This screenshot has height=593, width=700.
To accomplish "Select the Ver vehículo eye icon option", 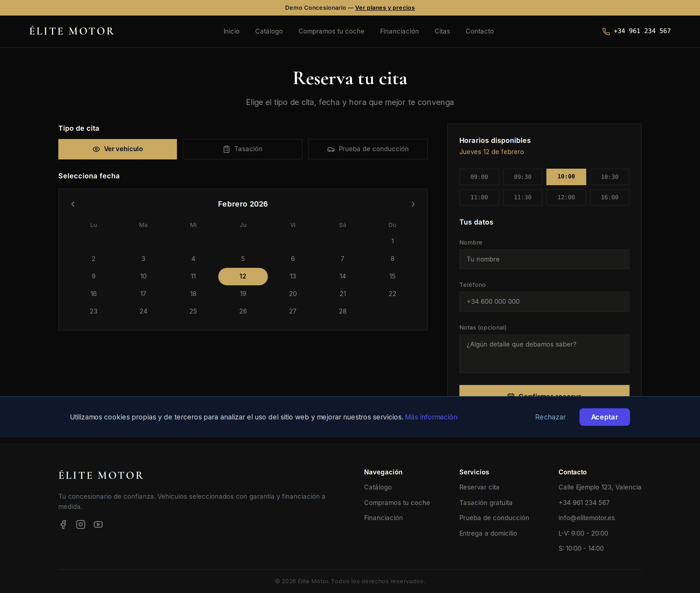I will (96, 149).
